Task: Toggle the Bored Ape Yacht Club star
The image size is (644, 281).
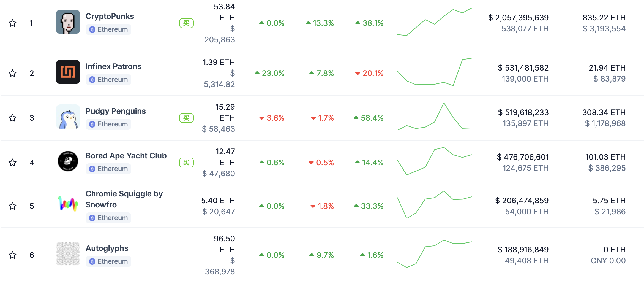Action: pyautogui.click(x=12, y=163)
